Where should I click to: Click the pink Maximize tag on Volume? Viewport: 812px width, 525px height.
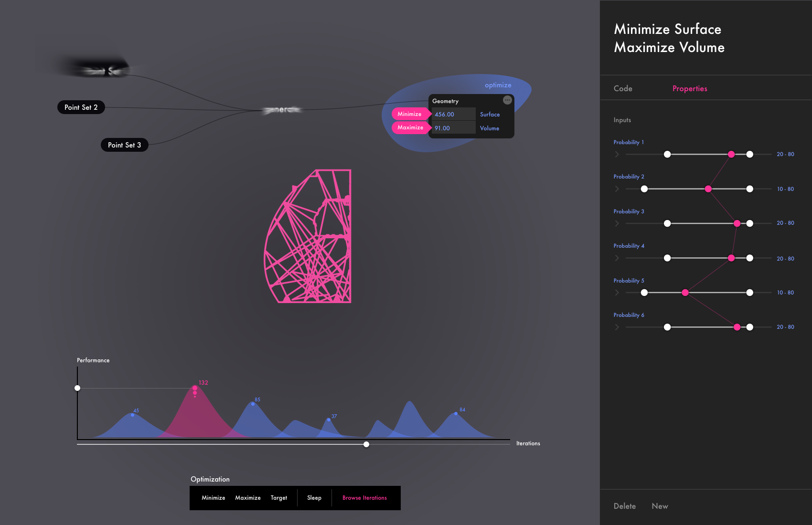[410, 127]
